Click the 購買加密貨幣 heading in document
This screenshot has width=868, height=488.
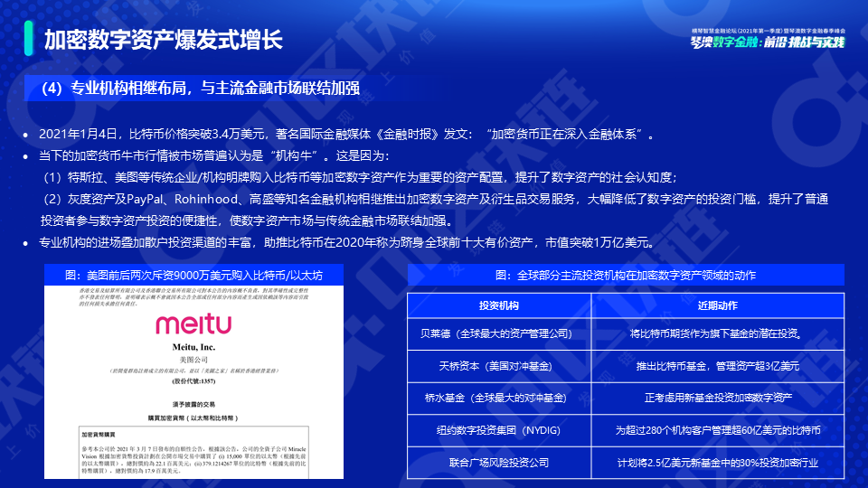[x=193, y=418]
